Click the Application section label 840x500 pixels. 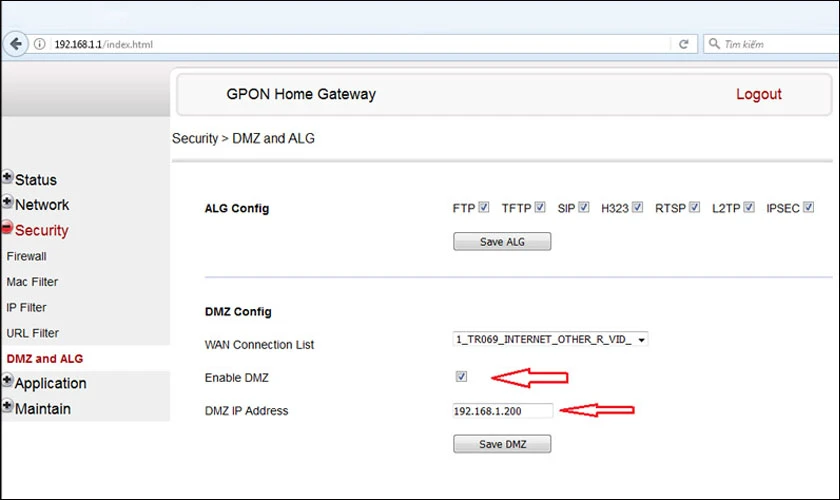(51, 384)
